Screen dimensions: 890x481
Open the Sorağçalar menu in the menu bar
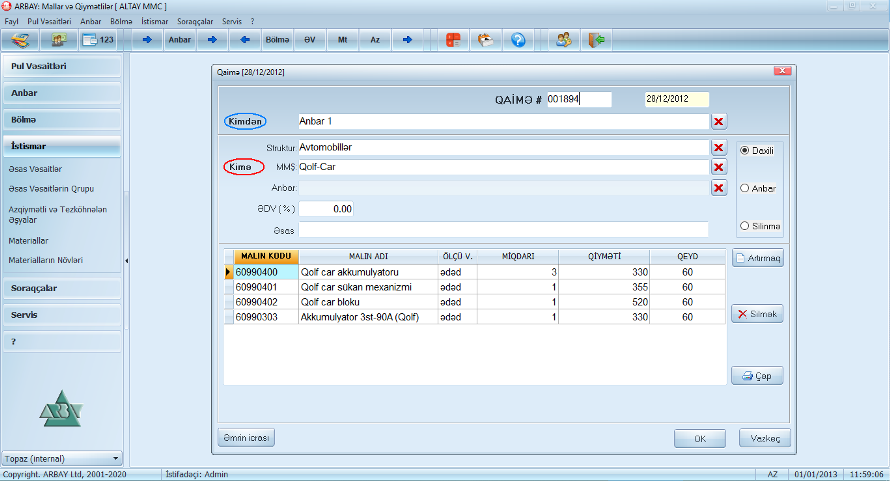195,22
